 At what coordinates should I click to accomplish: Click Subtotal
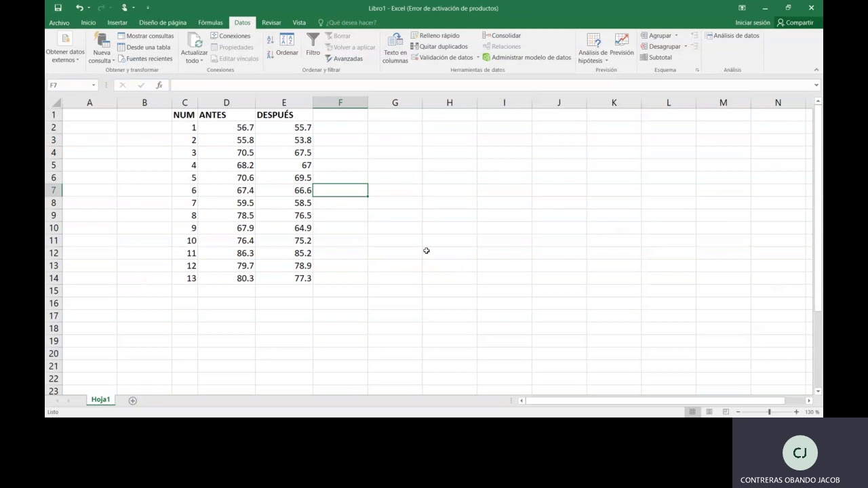pos(656,58)
